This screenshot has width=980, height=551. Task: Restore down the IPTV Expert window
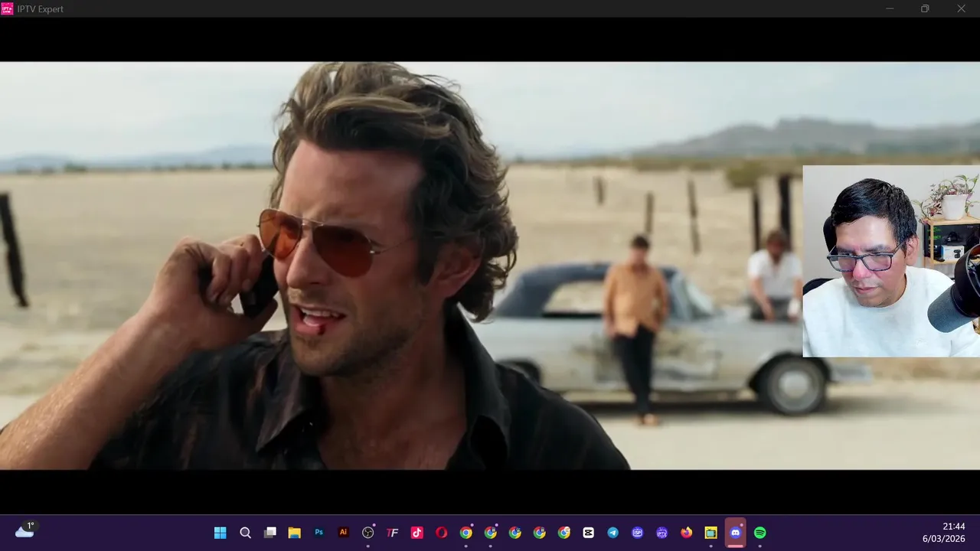pos(925,8)
